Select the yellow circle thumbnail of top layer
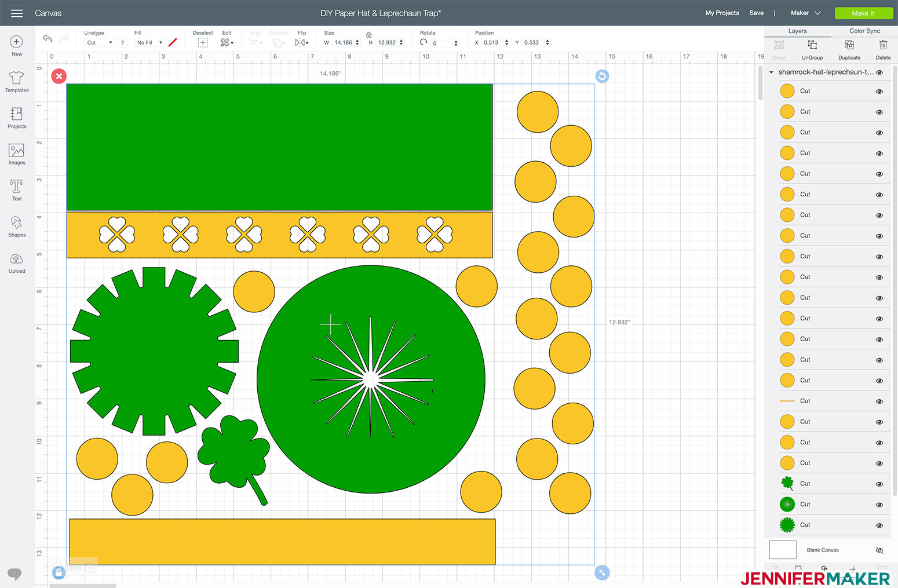The height and width of the screenshot is (588, 898). [x=787, y=91]
